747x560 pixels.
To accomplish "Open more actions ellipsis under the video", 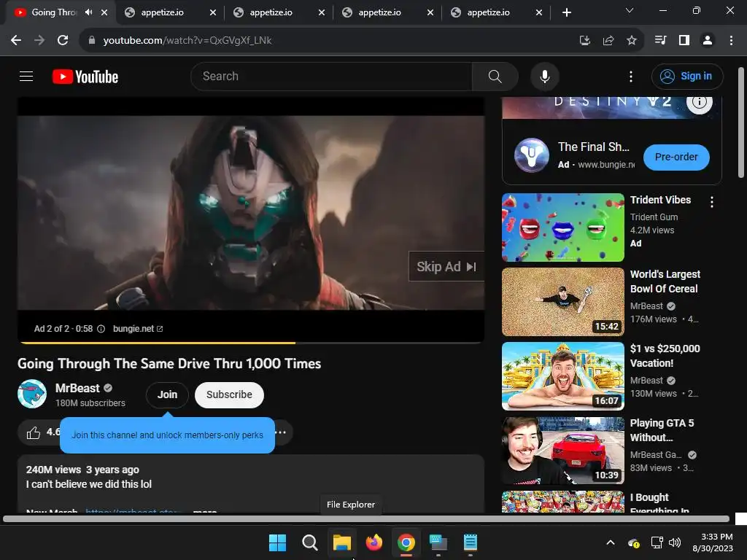I will click(x=281, y=432).
